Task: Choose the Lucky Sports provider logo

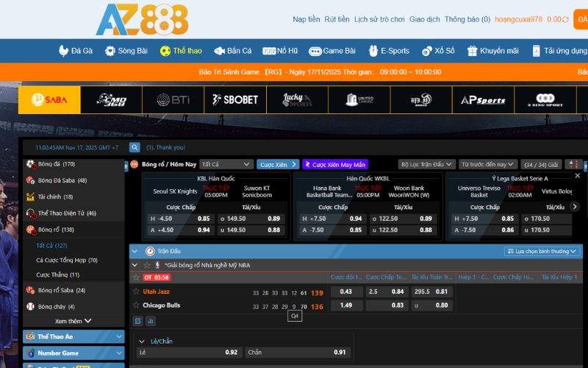Action: coord(297,99)
